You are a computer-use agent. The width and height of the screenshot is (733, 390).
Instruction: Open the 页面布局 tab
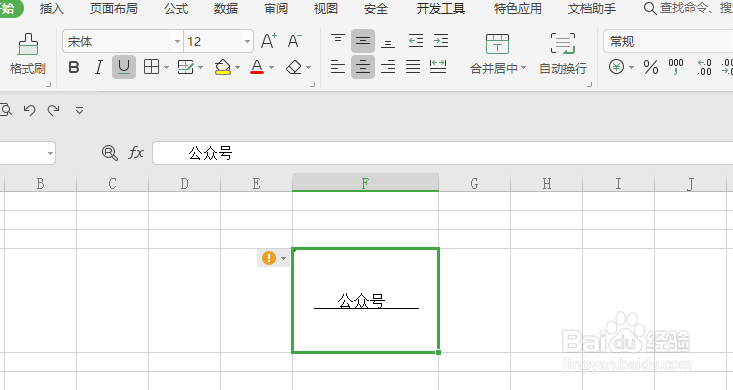coord(114,8)
